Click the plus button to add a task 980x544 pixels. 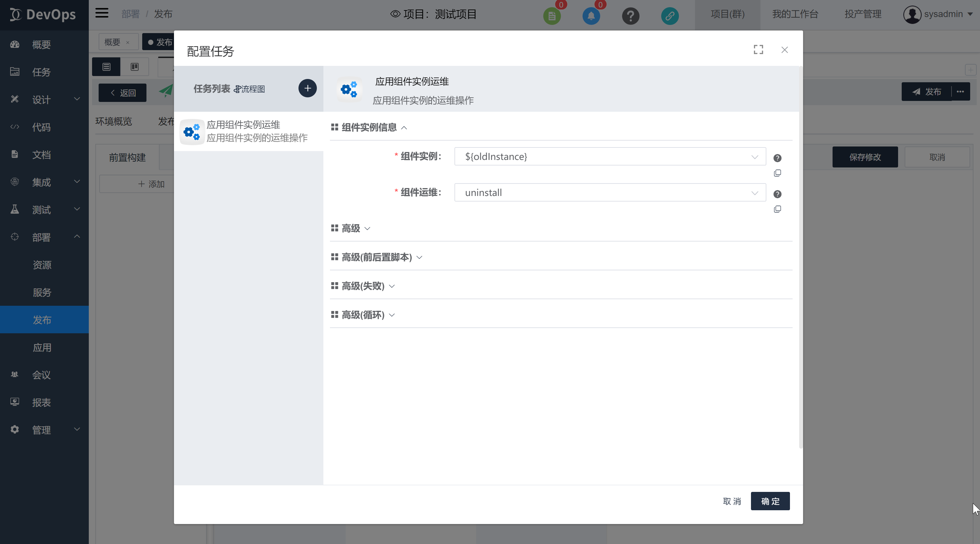(x=307, y=88)
